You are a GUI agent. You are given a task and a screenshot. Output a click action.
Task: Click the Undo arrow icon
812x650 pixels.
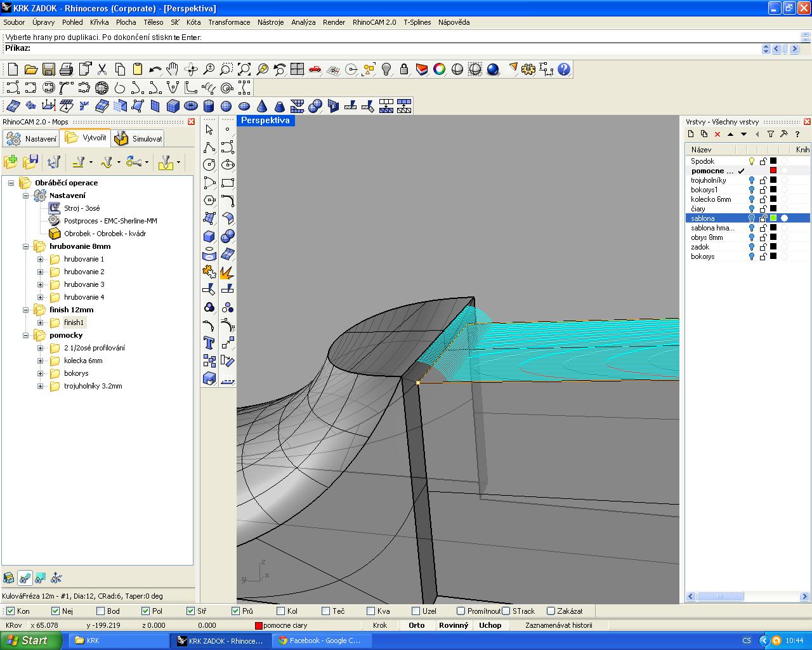pos(155,69)
